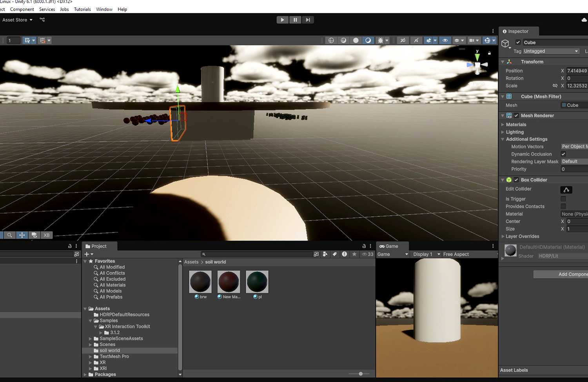Open the Component menu
This screenshot has width=588, height=382.
tap(22, 9)
